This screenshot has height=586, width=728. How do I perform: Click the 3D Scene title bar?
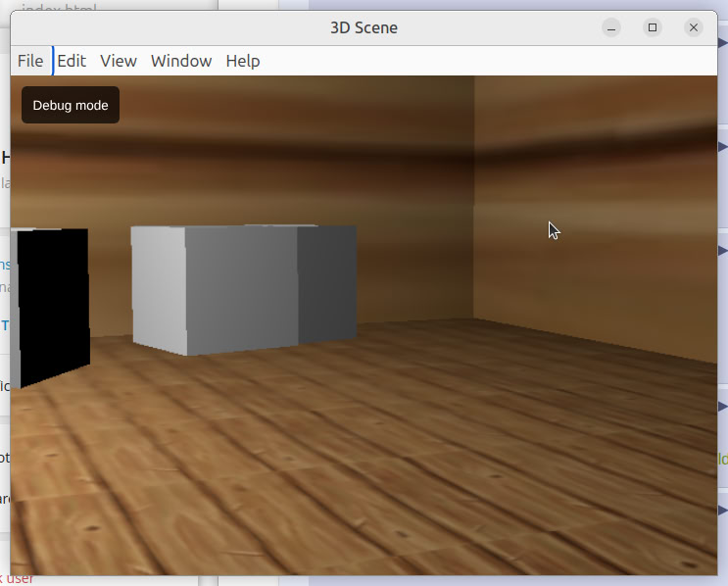(364, 27)
